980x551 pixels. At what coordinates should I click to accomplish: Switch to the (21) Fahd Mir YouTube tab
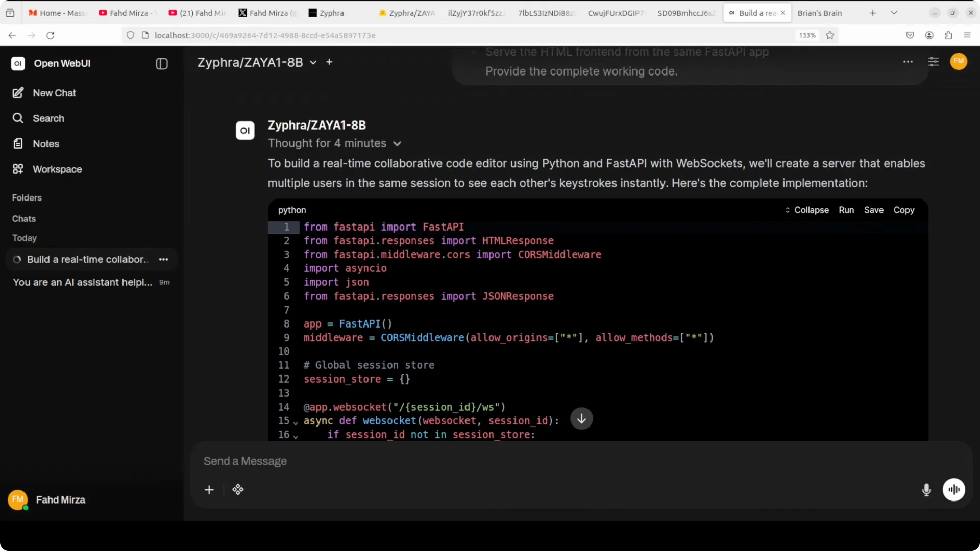click(x=198, y=13)
